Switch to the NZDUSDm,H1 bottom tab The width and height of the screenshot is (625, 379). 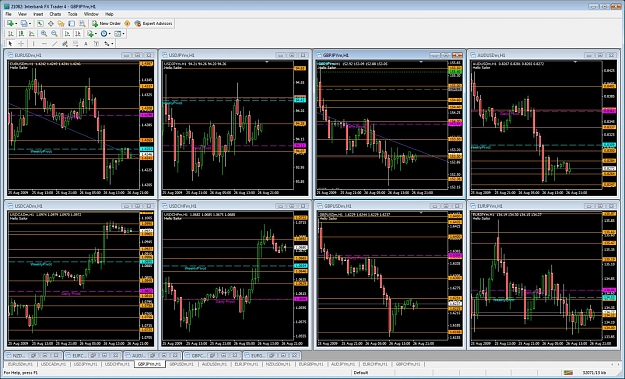point(278,364)
